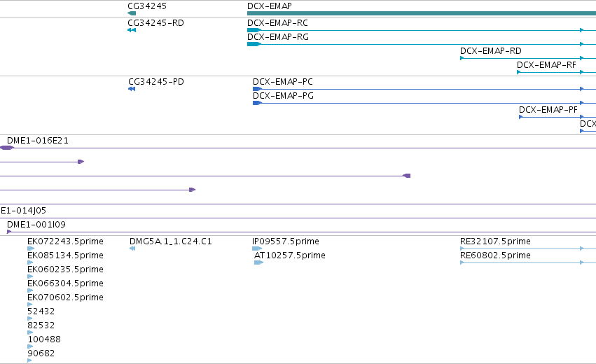The width and height of the screenshot is (596, 364).
Task: Select EST AT10257.5prime label
Action: [290, 255]
